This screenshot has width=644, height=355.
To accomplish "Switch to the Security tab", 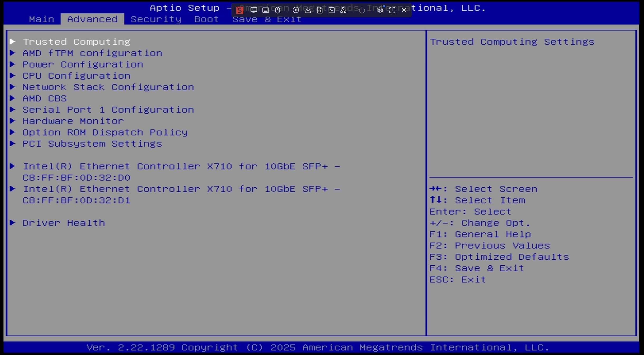I will [156, 19].
